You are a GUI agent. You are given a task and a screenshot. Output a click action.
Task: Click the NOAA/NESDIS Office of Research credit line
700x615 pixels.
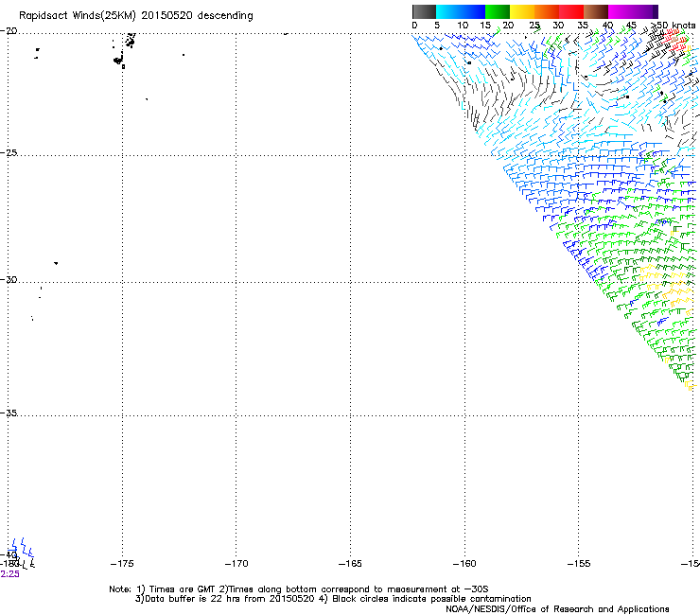tap(557, 609)
